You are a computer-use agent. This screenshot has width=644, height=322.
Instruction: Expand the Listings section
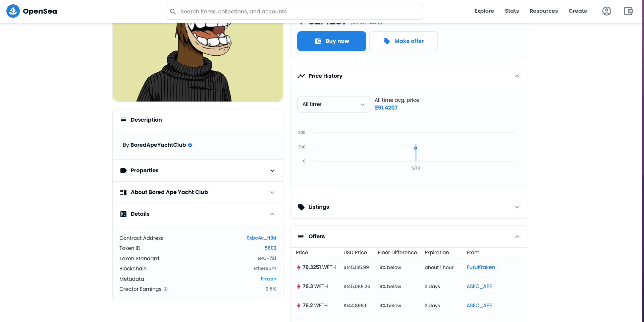[517, 207]
